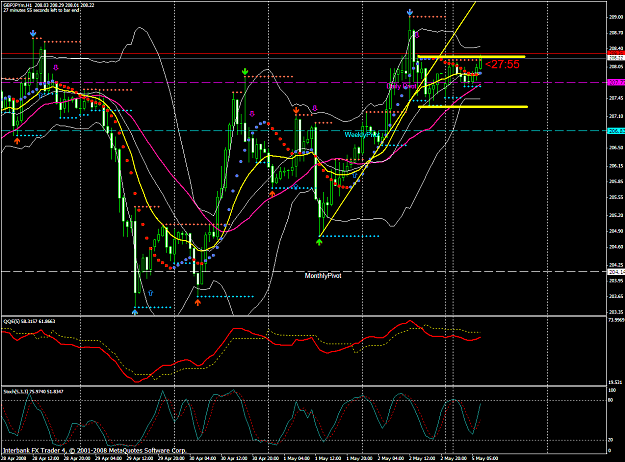Image resolution: width=625 pixels, height=462 pixels.
Task: Select the cyan dashed weekly pivot line
Action: pyautogui.click(x=304, y=131)
